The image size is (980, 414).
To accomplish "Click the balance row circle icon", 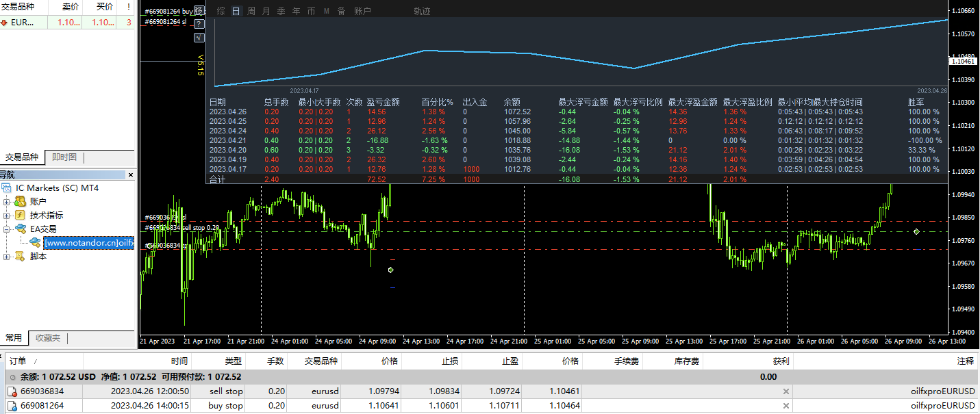I will pyautogui.click(x=12, y=376).
